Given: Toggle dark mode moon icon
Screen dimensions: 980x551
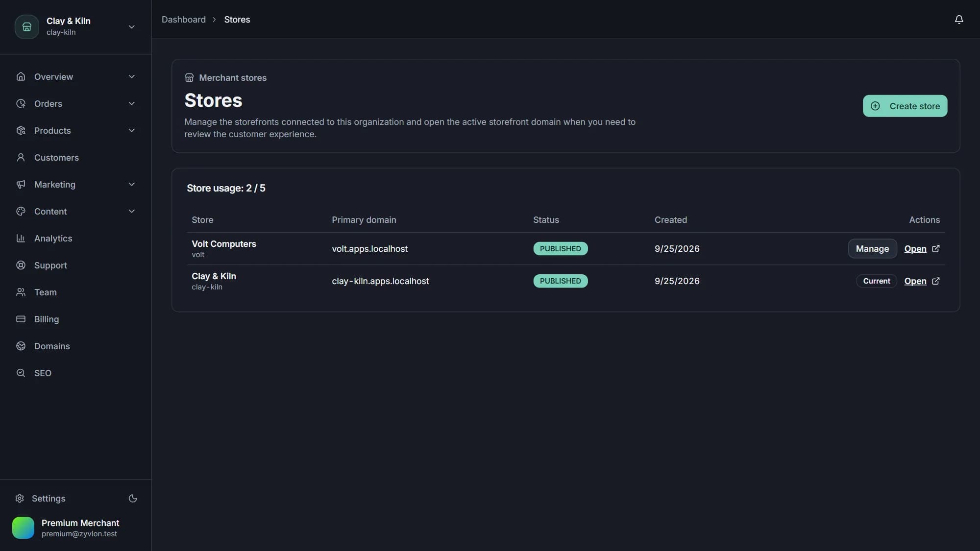Looking at the screenshot, I should [x=133, y=499].
